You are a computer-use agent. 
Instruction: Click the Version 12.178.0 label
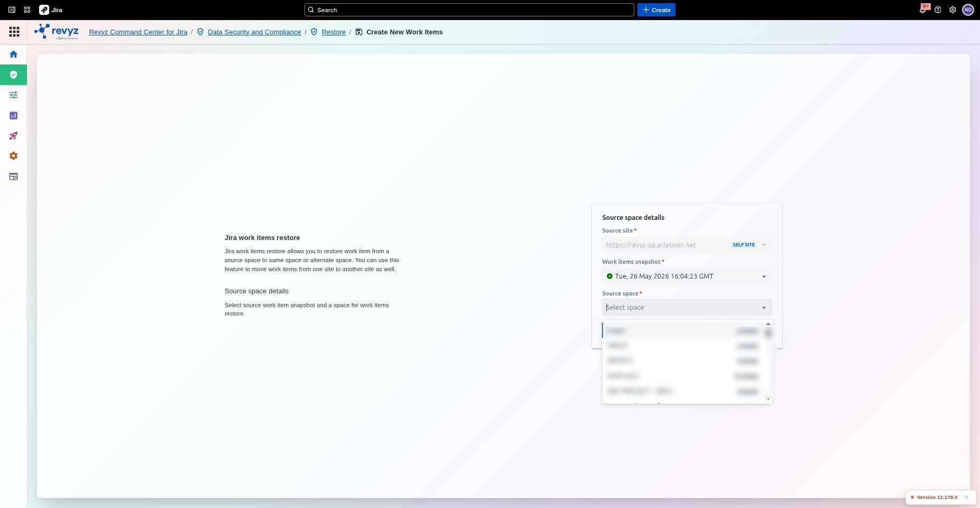coord(937,497)
